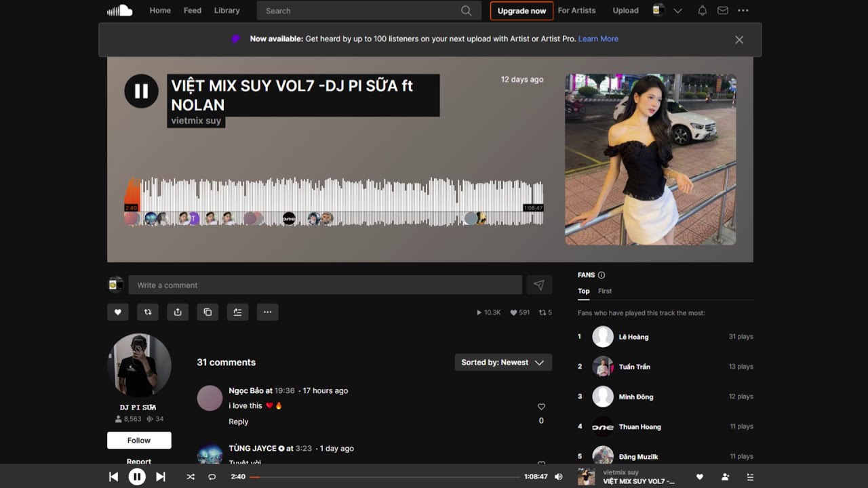Open DJ PI SỮA profile picture
The image size is (868, 488).
click(x=139, y=365)
